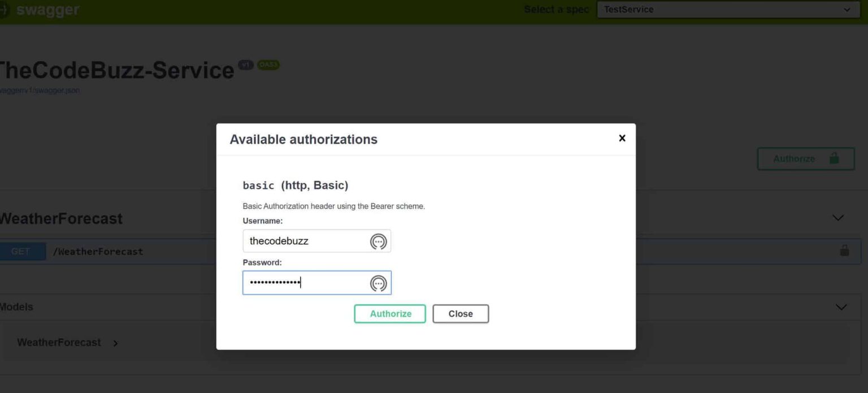The image size is (868, 393).
Task: Click password manager icon in Username field
Action: point(378,241)
